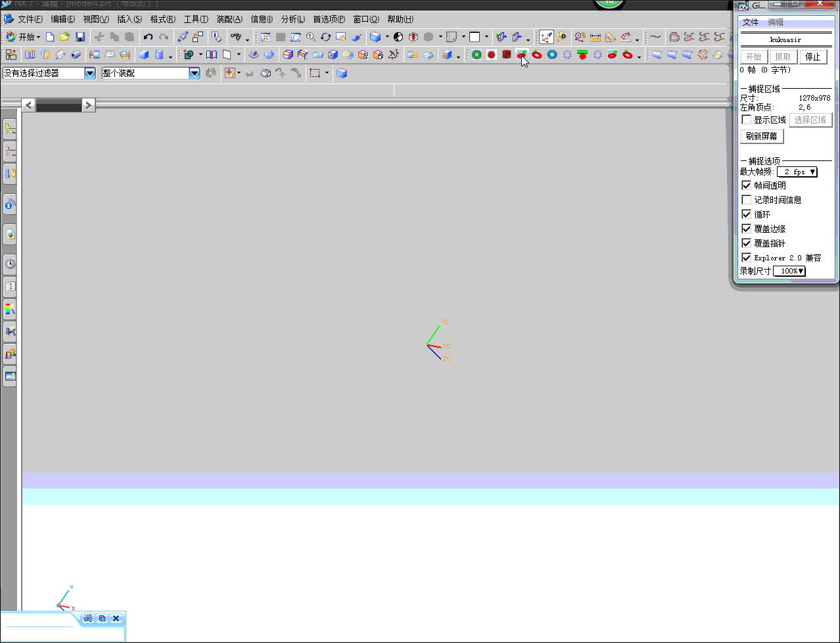Viewport: 840px width, 643px height.
Task: Click the kukuasir name field in capture window
Action: pos(786,39)
